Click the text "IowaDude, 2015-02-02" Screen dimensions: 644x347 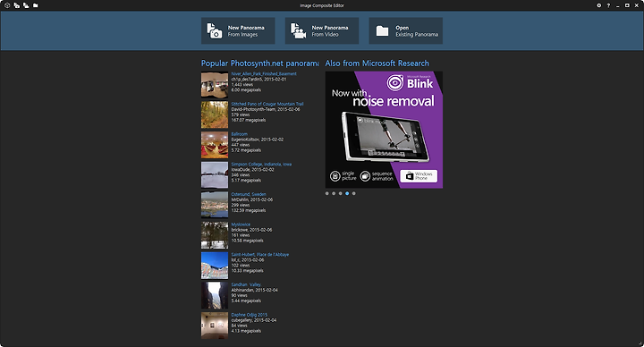(252, 170)
